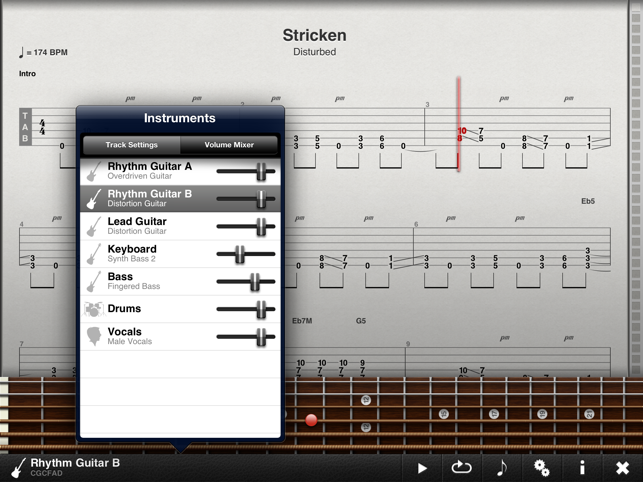The height and width of the screenshot is (482, 643).
Task: Choose the Keyboard track name
Action: (x=132, y=249)
